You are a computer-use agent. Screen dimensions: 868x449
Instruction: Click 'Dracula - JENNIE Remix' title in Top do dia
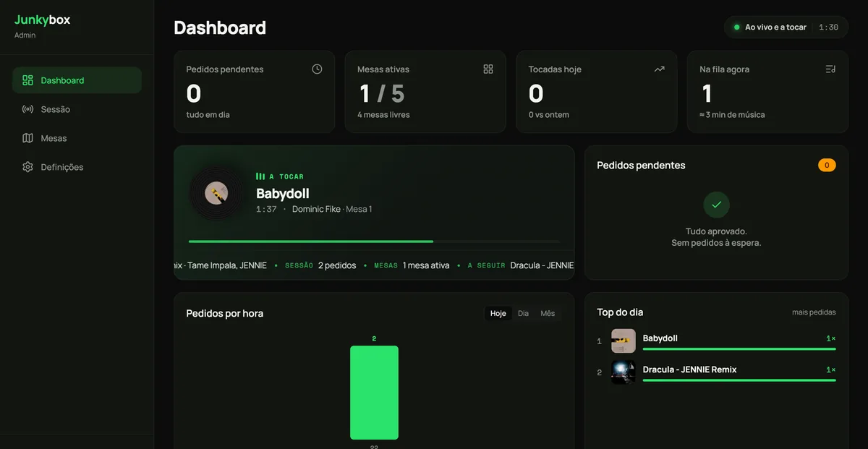click(x=690, y=369)
